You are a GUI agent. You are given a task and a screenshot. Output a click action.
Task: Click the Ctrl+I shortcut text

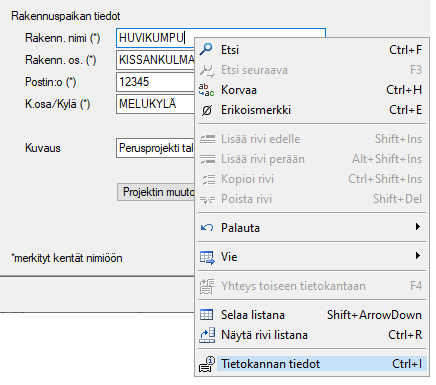coord(407,364)
